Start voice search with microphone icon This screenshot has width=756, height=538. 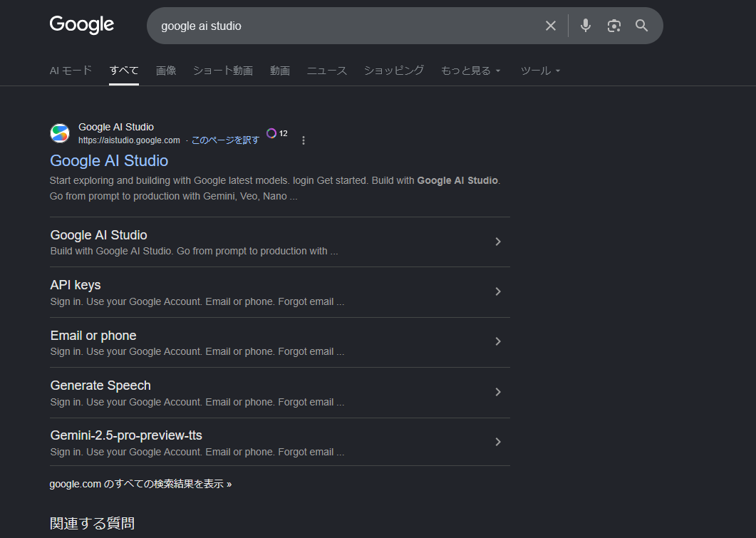(585, 26)
